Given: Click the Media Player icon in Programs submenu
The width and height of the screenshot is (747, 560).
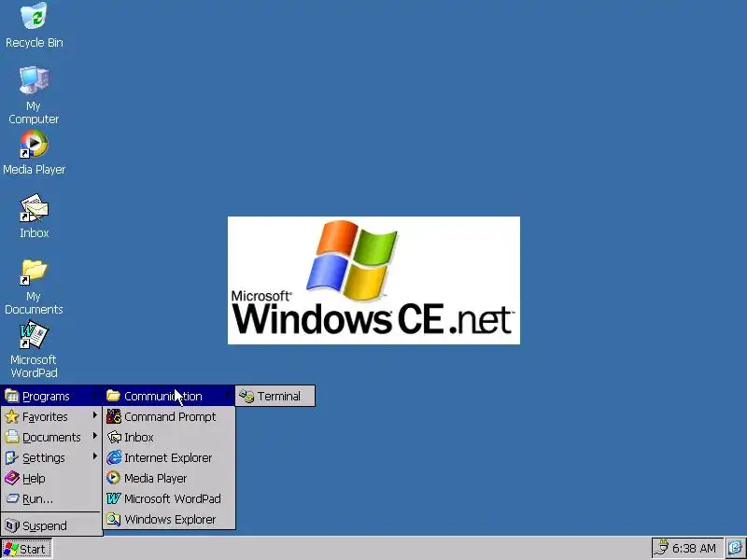Looking at the screenshot, I should (x=113, y=478).
